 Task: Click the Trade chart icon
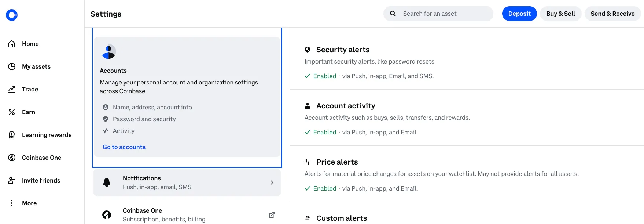click(12, 89)
